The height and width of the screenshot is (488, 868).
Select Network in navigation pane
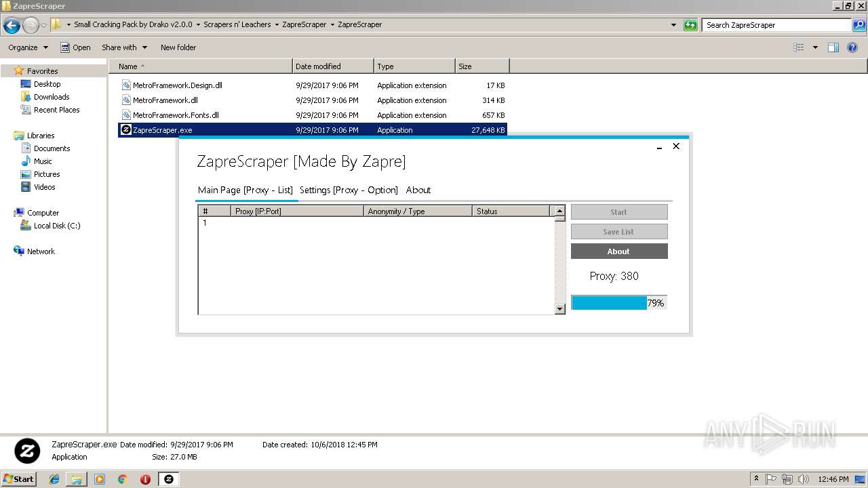pos(41,251)
